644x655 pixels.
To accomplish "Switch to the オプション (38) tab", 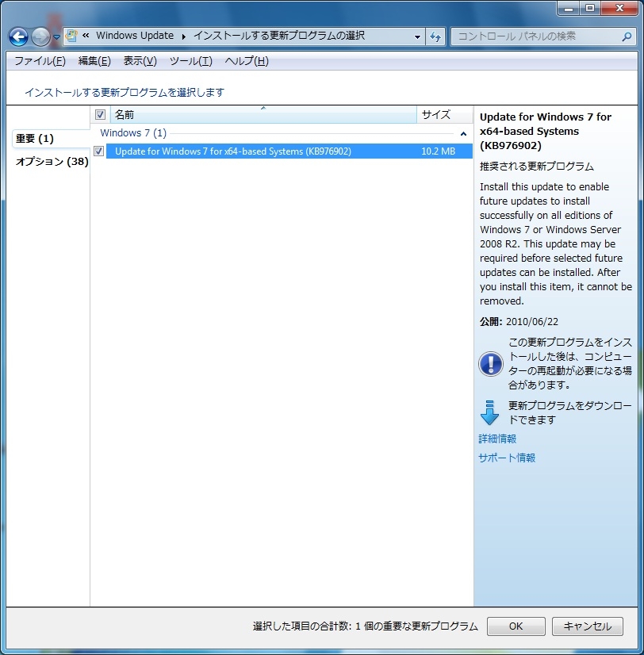I will (x=52, y=161).
